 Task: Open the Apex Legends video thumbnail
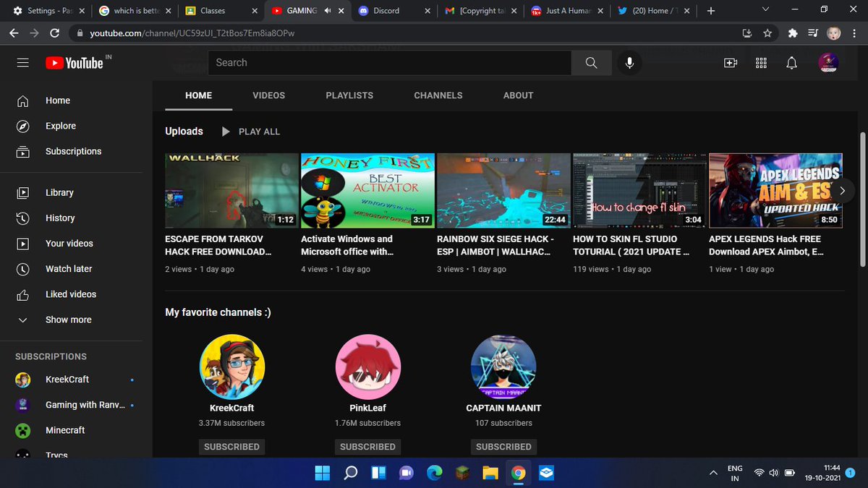click(775, 191)
